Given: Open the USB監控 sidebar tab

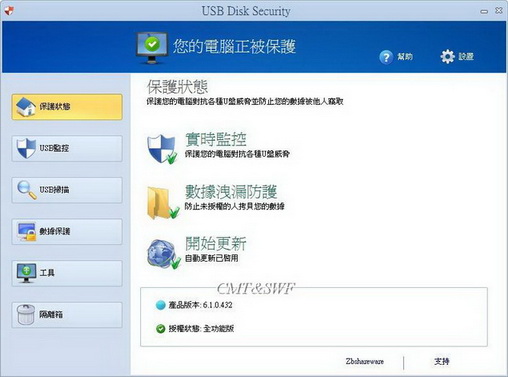Looking at the screenshot, I should coord(67,148).
